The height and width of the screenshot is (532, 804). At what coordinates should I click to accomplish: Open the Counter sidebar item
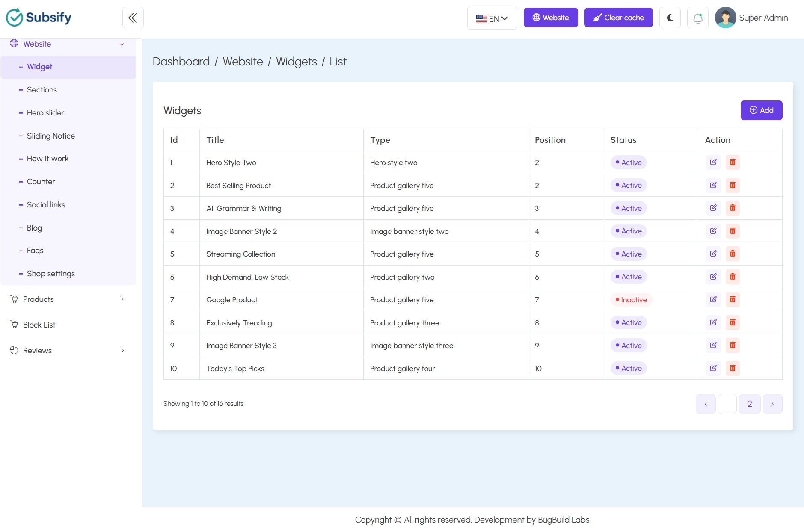[x=68, y=182]
